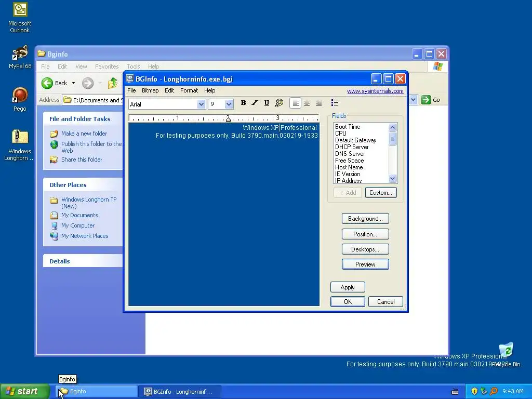The image size is (532, 399).
Task: Toggle underline formatting in BGInfo
Action: point(267,103)
